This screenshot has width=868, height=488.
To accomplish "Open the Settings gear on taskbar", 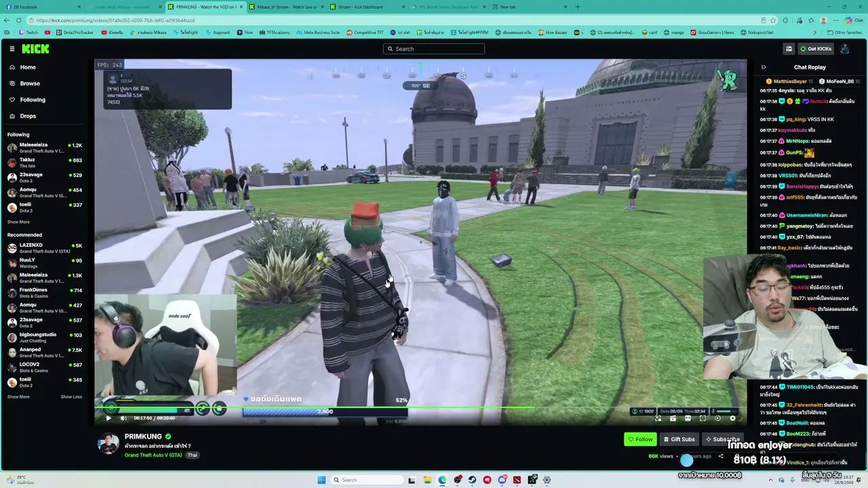I will pos(547,480).
